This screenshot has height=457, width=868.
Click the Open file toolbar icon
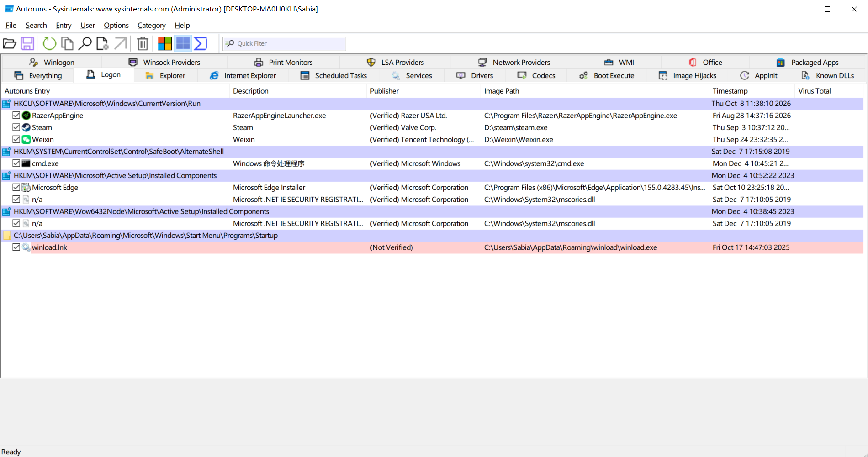[10, 43]
